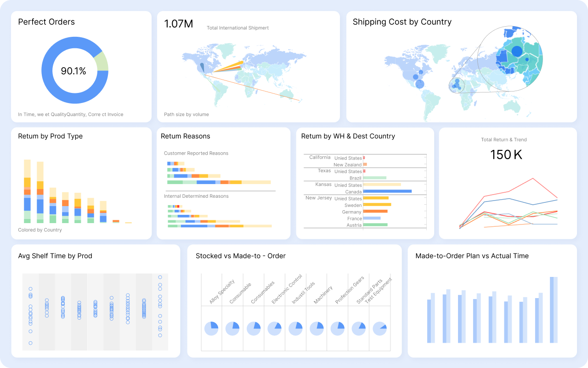588x368 pixels.
Task: Click the "Perfect Orders" card title
Action: coord(46,22)
